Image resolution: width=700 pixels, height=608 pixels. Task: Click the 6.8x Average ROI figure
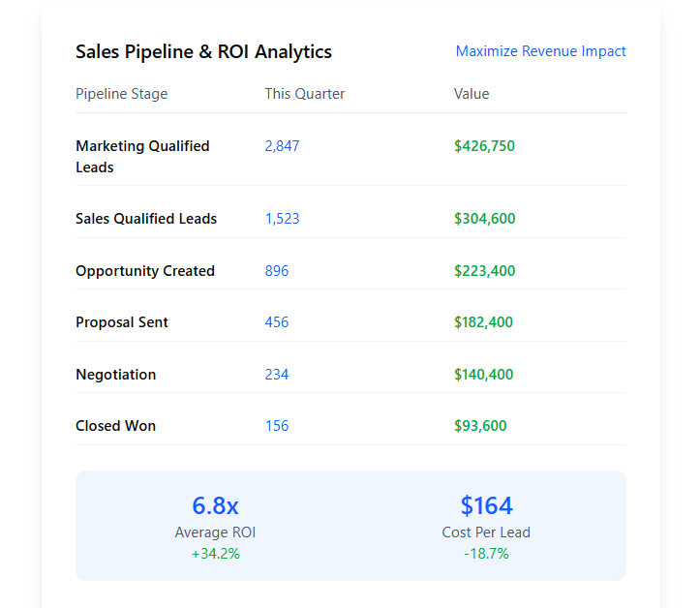coord(215,505)
